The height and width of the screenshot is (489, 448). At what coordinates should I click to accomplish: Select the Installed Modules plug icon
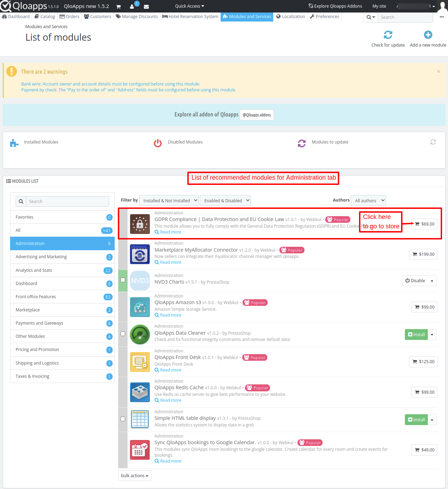(14, 142)
